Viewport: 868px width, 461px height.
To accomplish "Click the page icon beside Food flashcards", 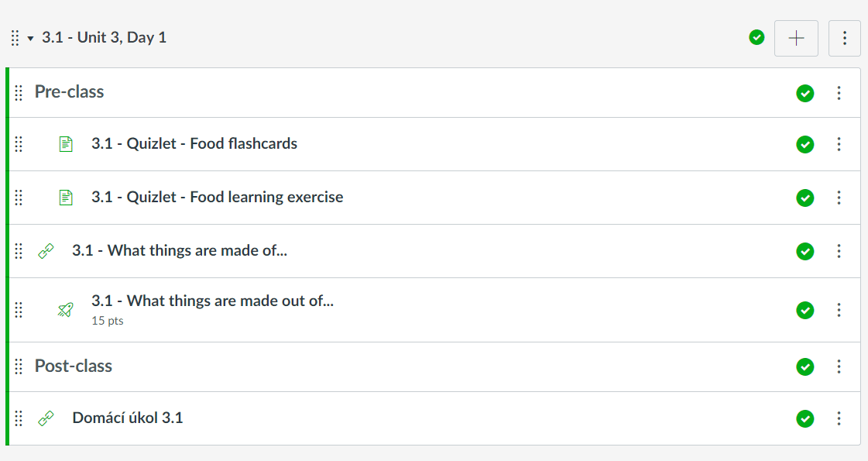I will click(66, 144).
